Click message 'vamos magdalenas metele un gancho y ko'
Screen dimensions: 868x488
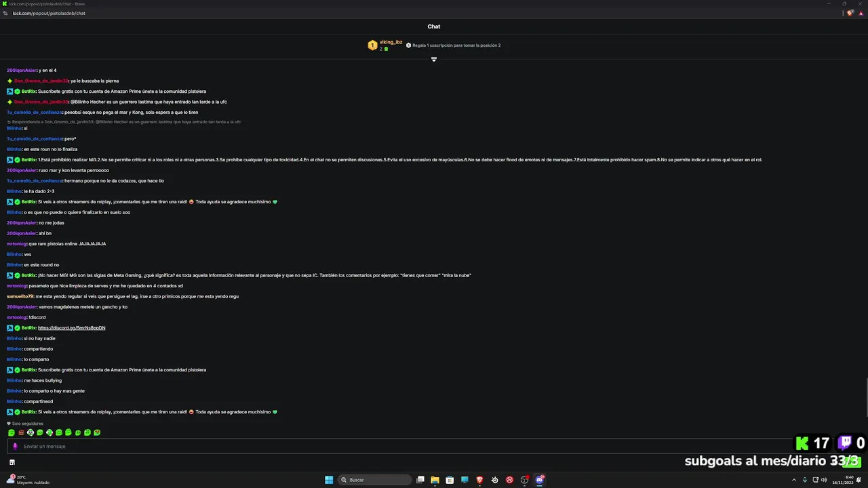pos(83,307)
